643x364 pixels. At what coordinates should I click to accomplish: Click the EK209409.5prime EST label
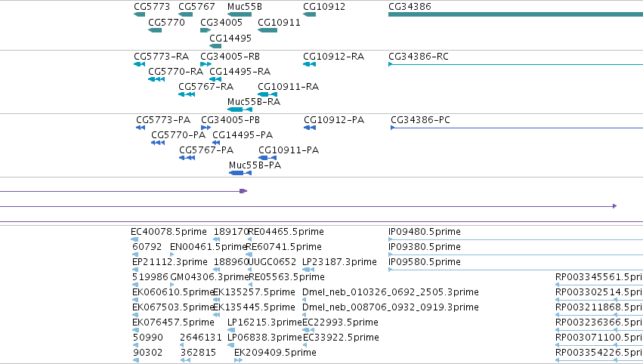(275, 353)
